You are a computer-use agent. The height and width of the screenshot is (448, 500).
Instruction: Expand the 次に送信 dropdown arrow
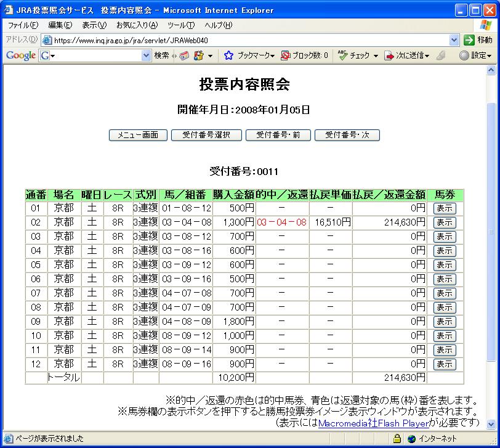coord(427,56)
